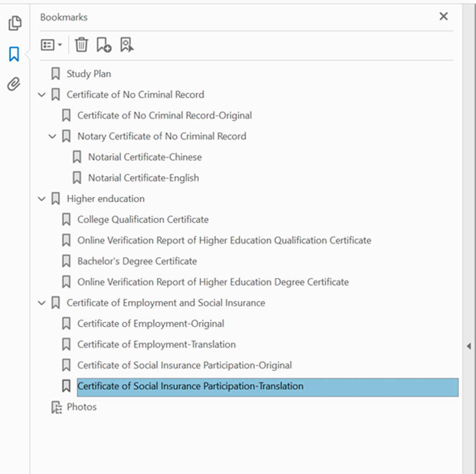Click the panel collapse arrow on right edge
The width and height of the screenshot is (476, 474).
[469, 346]
